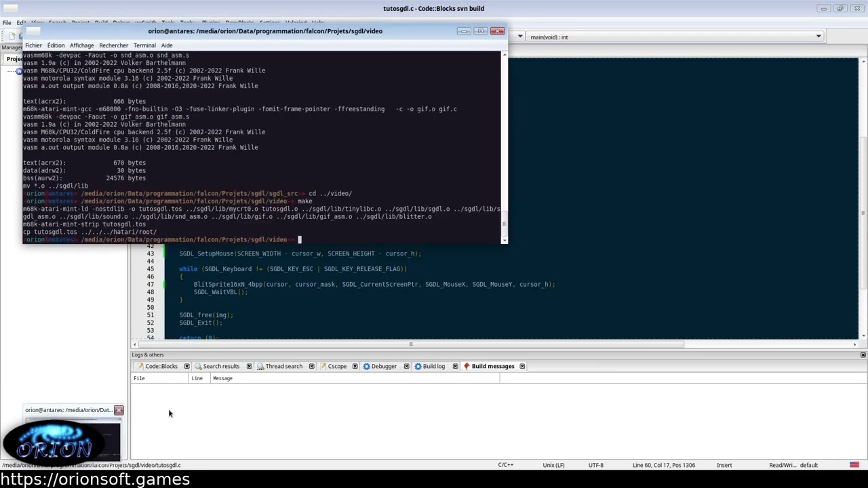
Task: Open the Terminal menu in the terminal window
Action: 144,45
